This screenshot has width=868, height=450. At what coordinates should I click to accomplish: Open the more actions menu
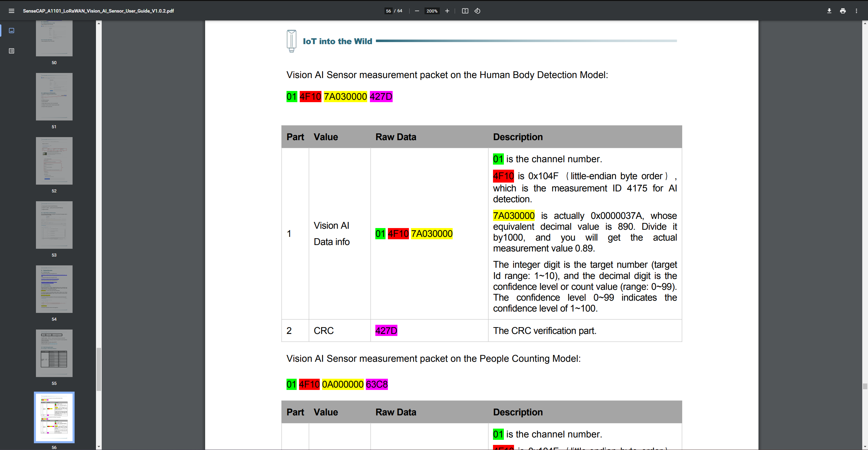pos(856,11)
